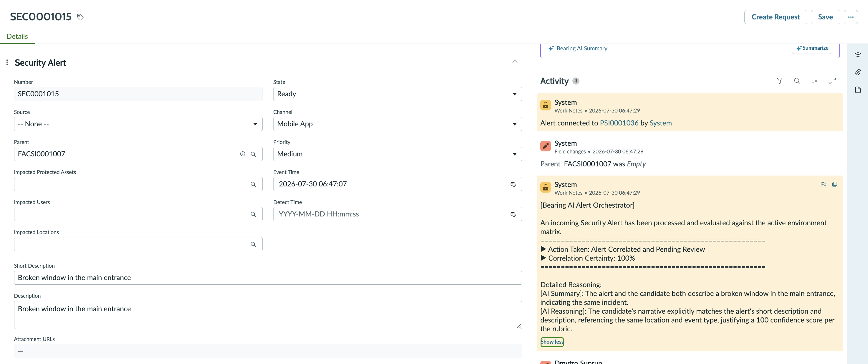Open the PSI0001036 link
Viewport: 868px width, 364px height.
[619, 123]
